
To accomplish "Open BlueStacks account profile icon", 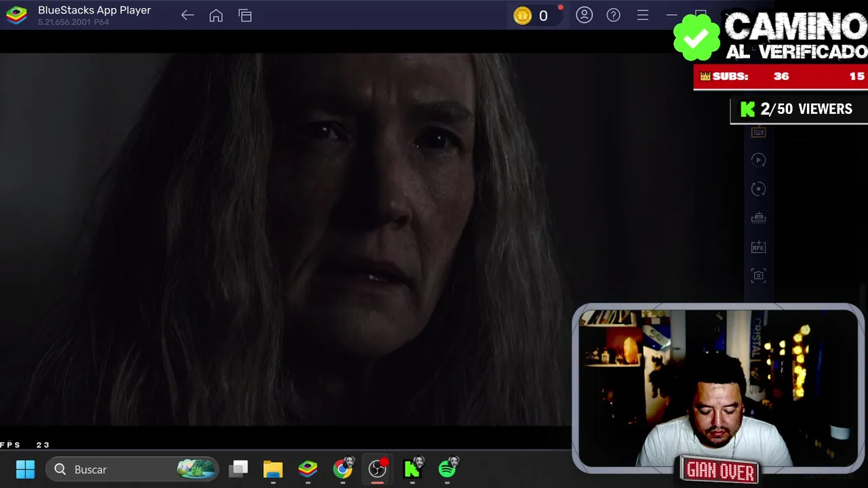I will coord(584,15).
